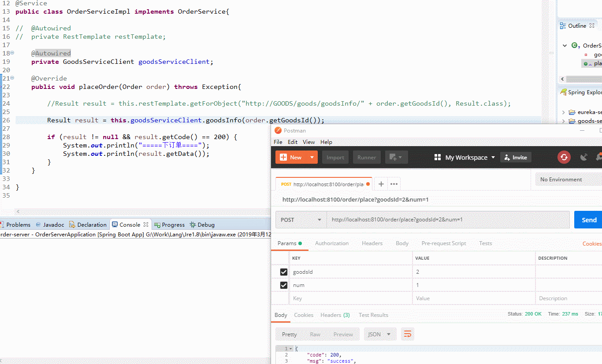Screen dimensions: 602x364
Task: Open the Postman View menu
Action: coord(309,142)
